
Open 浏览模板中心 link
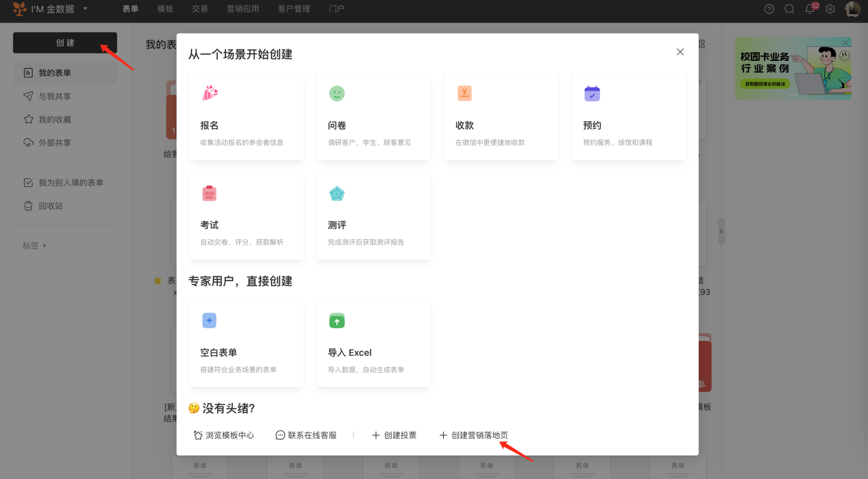[x=224, y=435]
